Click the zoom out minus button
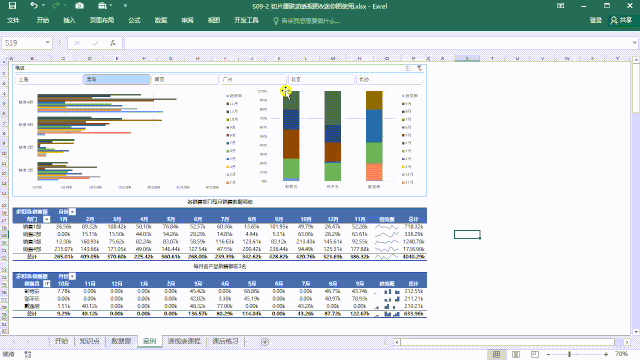This screenshot has height=360, width=640. click(549, 354)
